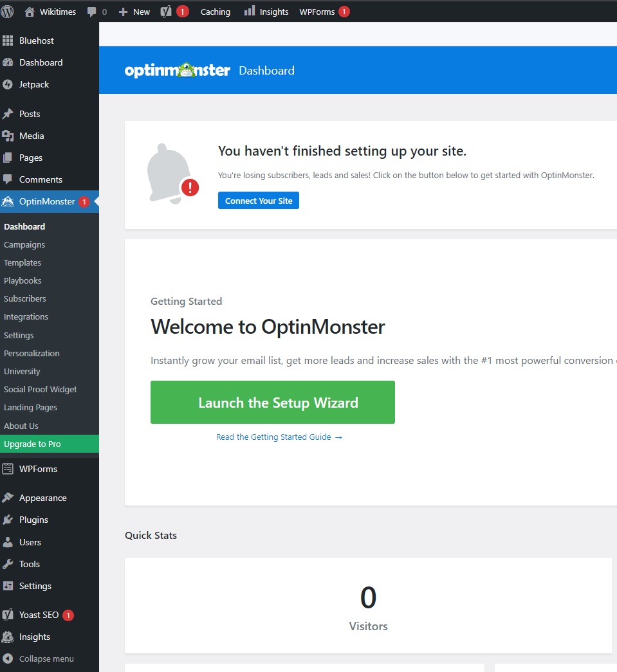The image size is (617, 672).
Task: Open the University submenu item
Action: pos(22,372)
